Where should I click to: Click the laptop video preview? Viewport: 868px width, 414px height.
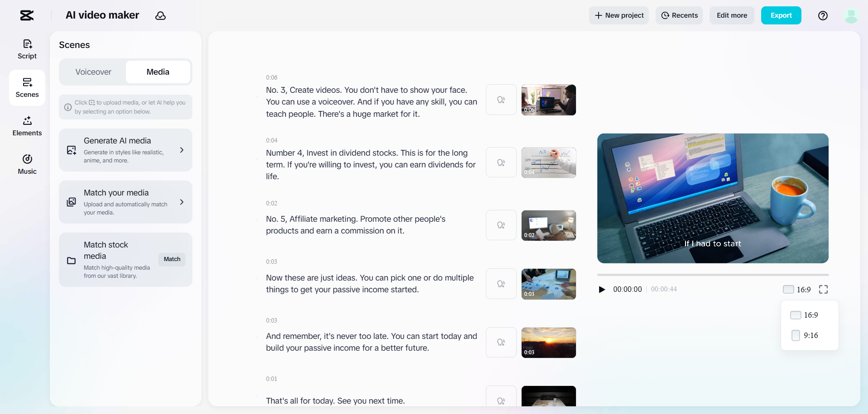[713, 198]
